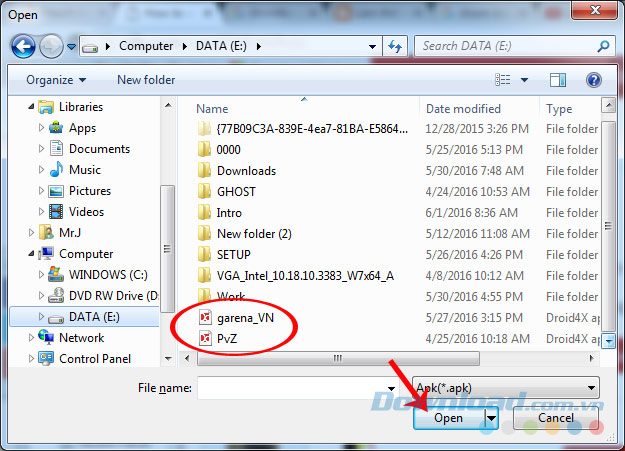This screenshot has height=451, width=625.
Task: Collapse the Libraries tree node
Action: tap(31, 107)
